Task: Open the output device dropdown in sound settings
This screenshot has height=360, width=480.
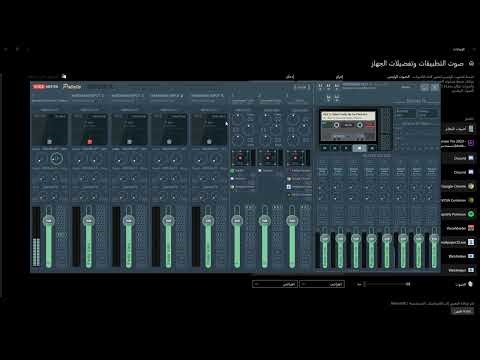Action: [322, 284]
